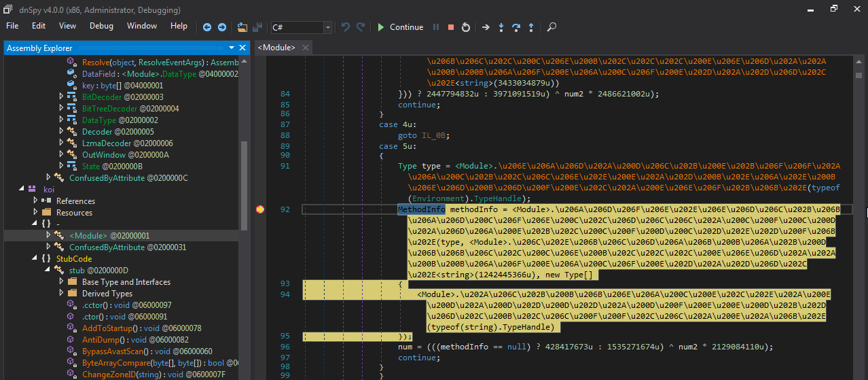The image size is (868, 380).
Task: Expand the Resources folder node
Action: click(36, 213)
